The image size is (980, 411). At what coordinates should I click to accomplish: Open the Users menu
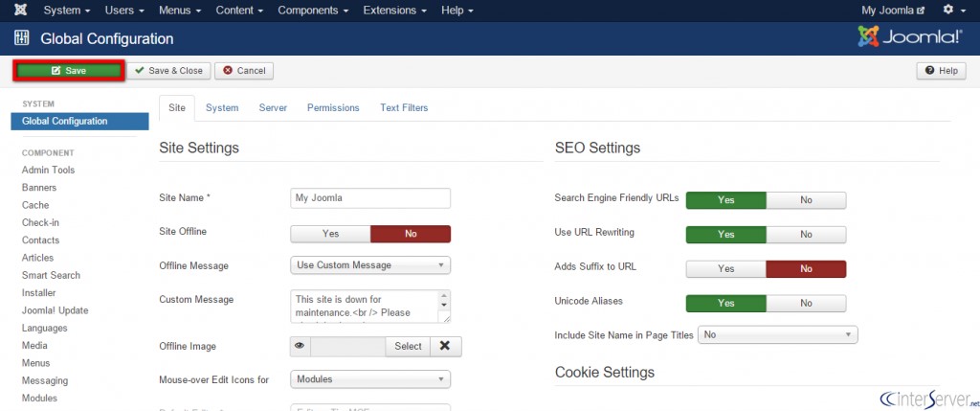click(124, 10)
